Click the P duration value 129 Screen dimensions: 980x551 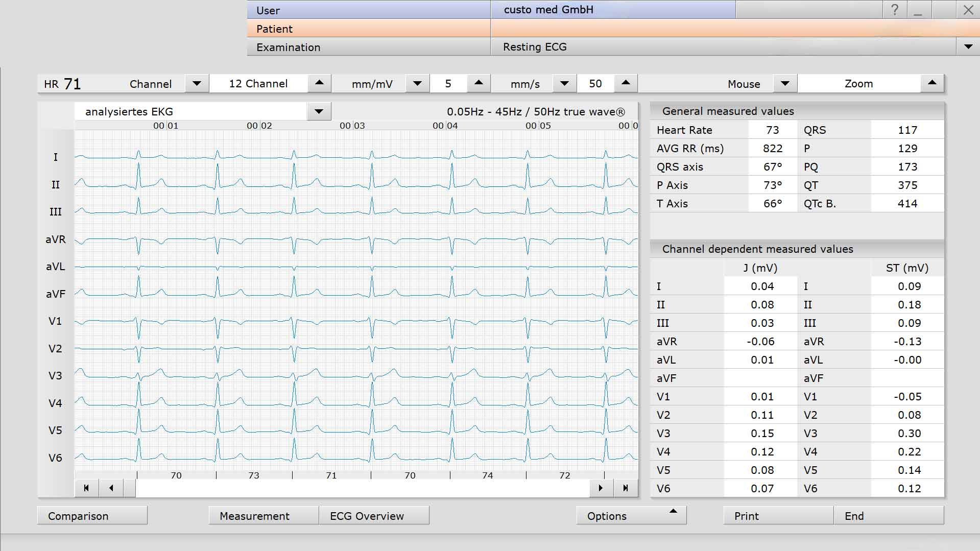pos(907,149)
